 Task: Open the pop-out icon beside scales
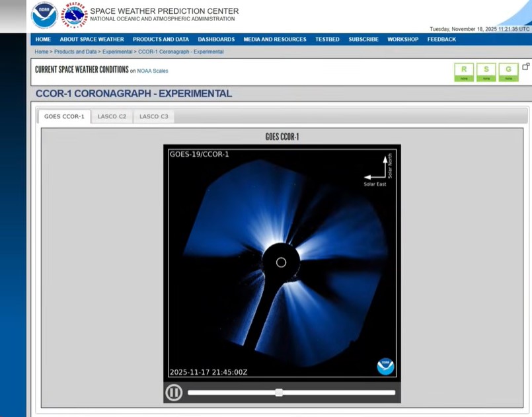[x=526, y=67]
